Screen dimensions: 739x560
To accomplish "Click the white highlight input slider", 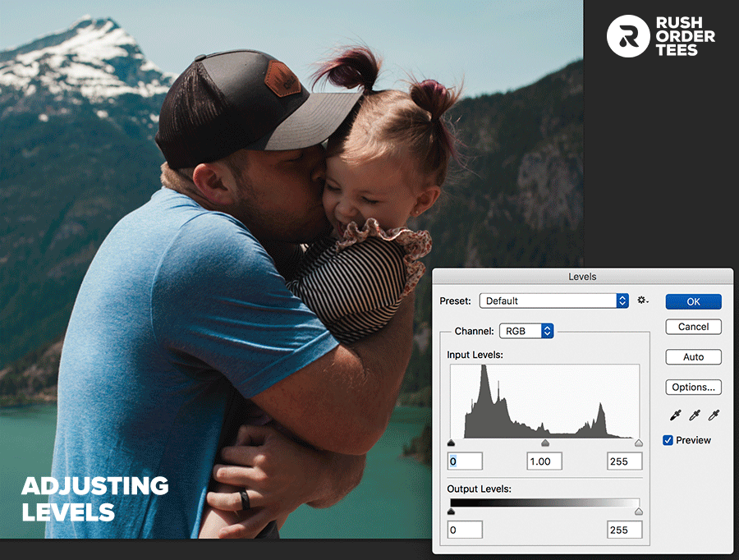I will (x=638, y=442).
